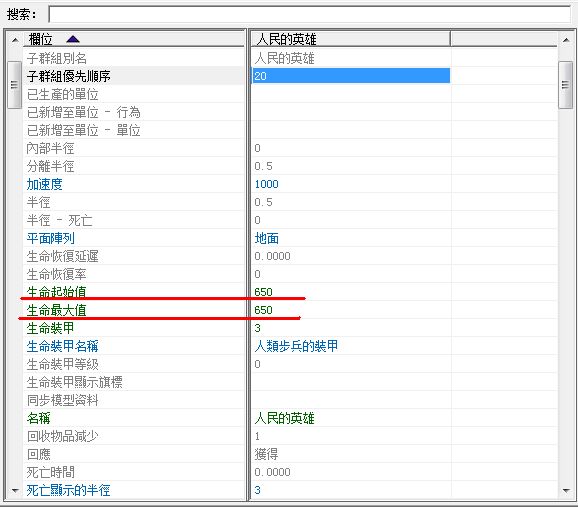
Task: Click the 生命最大值 value 650
Action: point(264,310)
